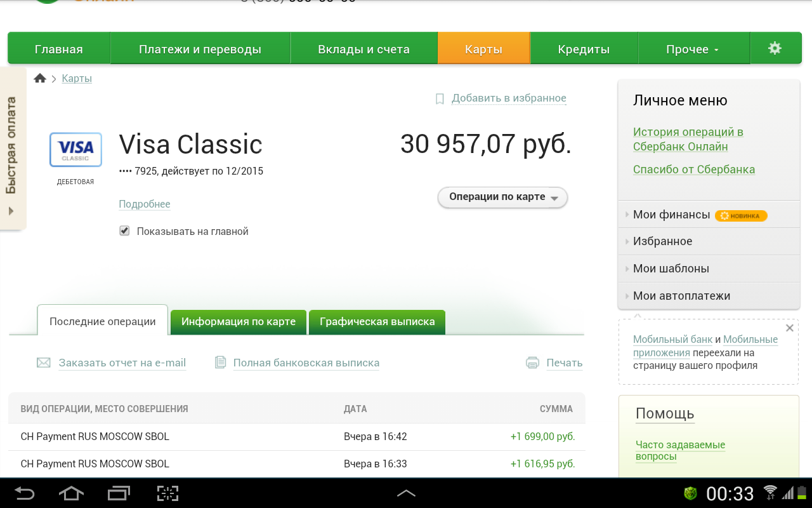This screenshot has height=508, width=812.
Task: Click the envelope icon for e-mail report
Action: point(44,363)
